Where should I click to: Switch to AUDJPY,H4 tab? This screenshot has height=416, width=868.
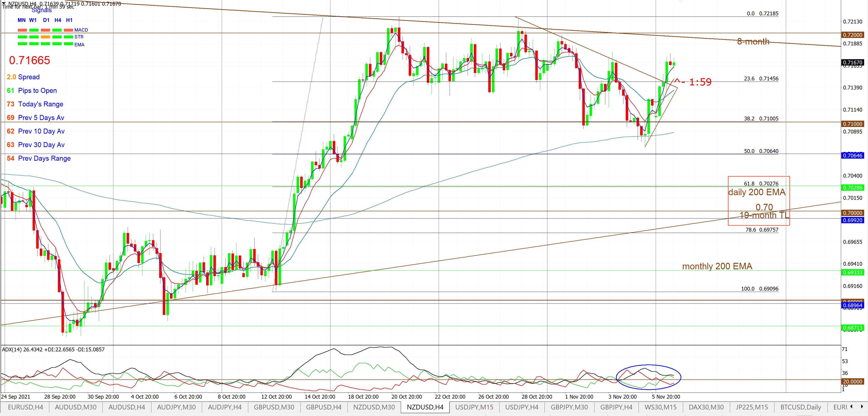coord(225,407)
